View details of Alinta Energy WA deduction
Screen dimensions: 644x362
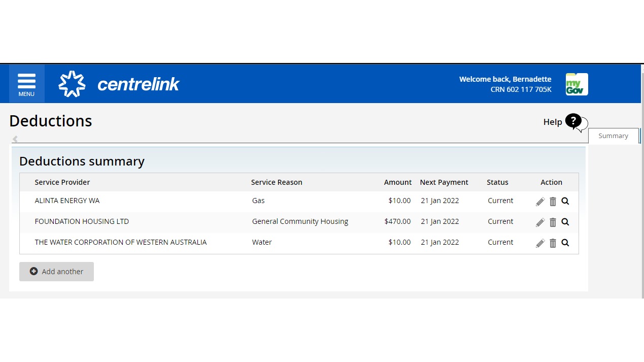[x=565, y=201]
